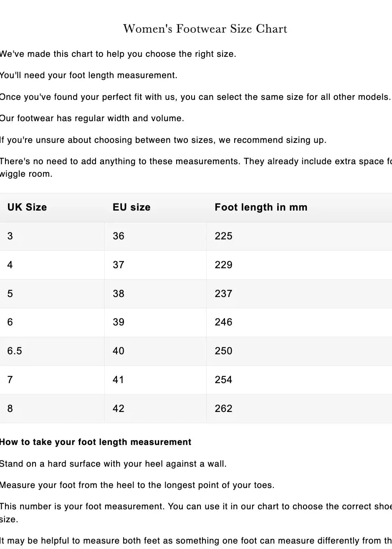The image size is (392, 549).
Task: Click the 'we recommend sizing up' sentence
Action: click(163, 140)
